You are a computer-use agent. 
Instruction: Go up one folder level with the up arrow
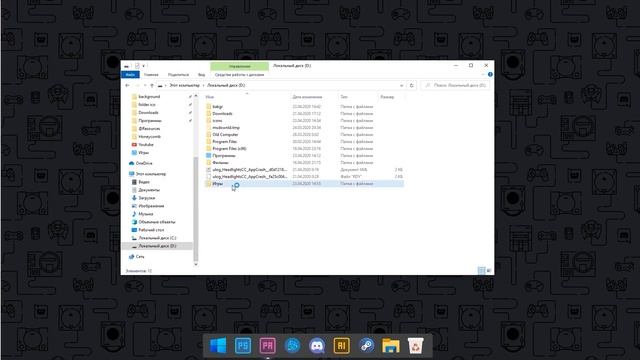point(152,85)
